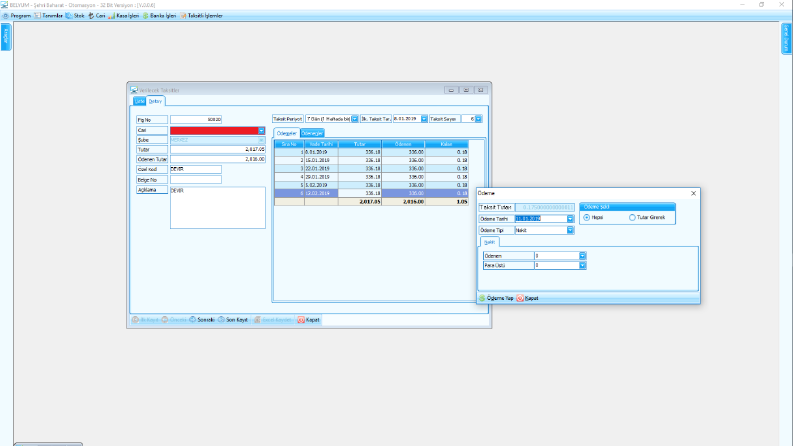Viewport: 793px width, 446px height.
Task: Switch to the Liste tab
Action: pos(139,101)
